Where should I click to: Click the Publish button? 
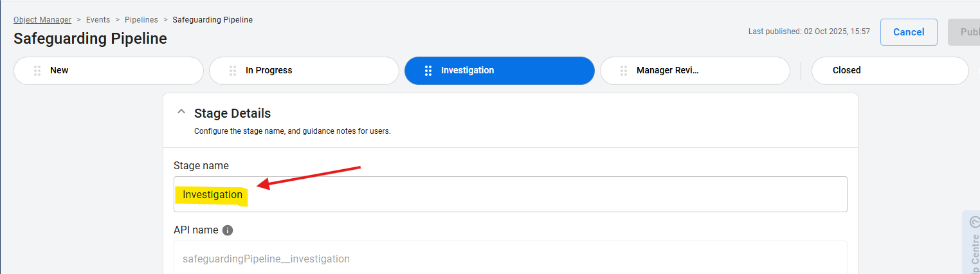[x=965, y=32]
